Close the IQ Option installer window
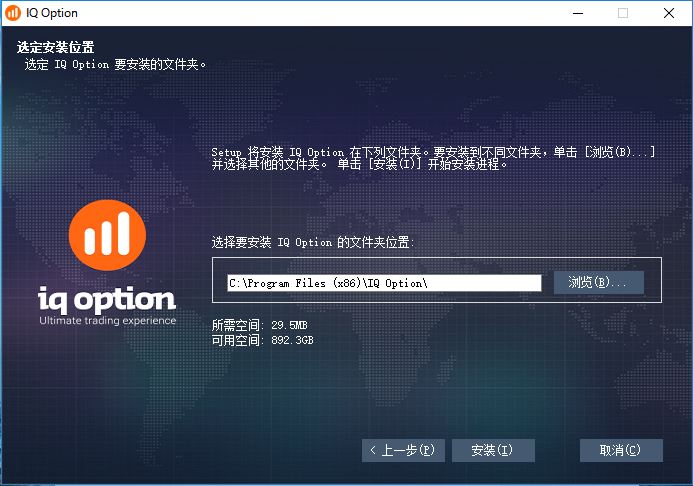The image size is (693, 486). pos(669,13)
